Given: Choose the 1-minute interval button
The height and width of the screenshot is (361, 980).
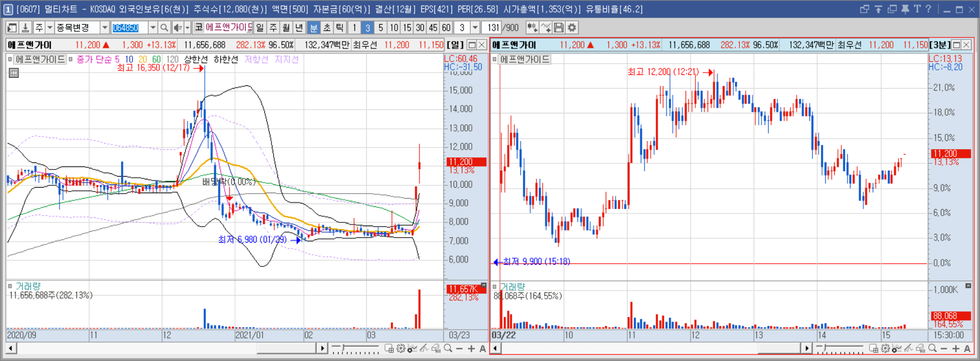Looking at the screenshot, I should [355, 28].
